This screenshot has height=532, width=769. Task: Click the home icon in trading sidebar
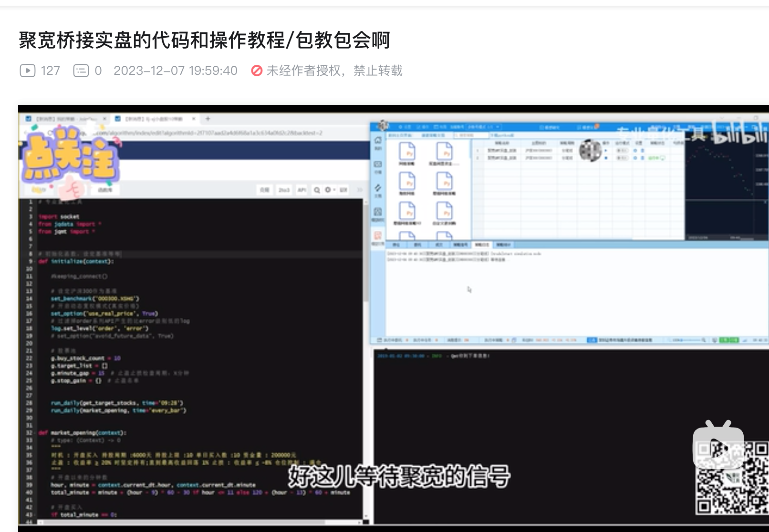(378, 141)
